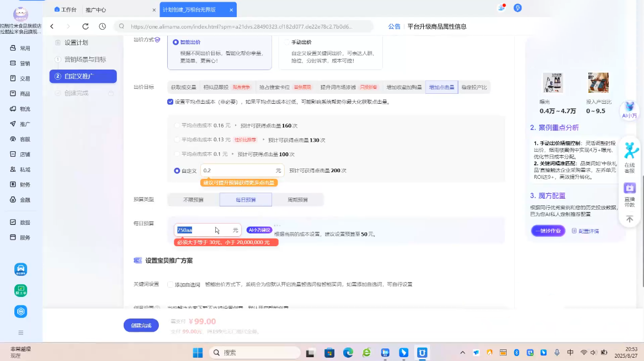Open the 金融 section from the sidebar
The image size is (644, 361).
click(x=25, y=199)
